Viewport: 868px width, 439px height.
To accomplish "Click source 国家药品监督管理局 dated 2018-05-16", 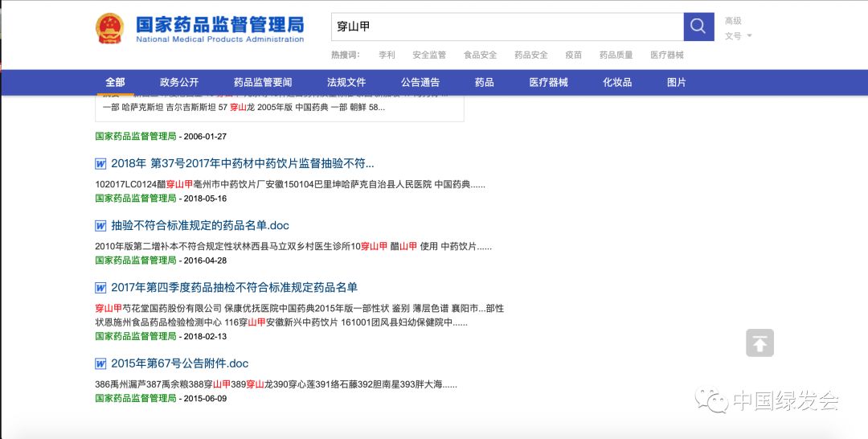I will (136, 198).
